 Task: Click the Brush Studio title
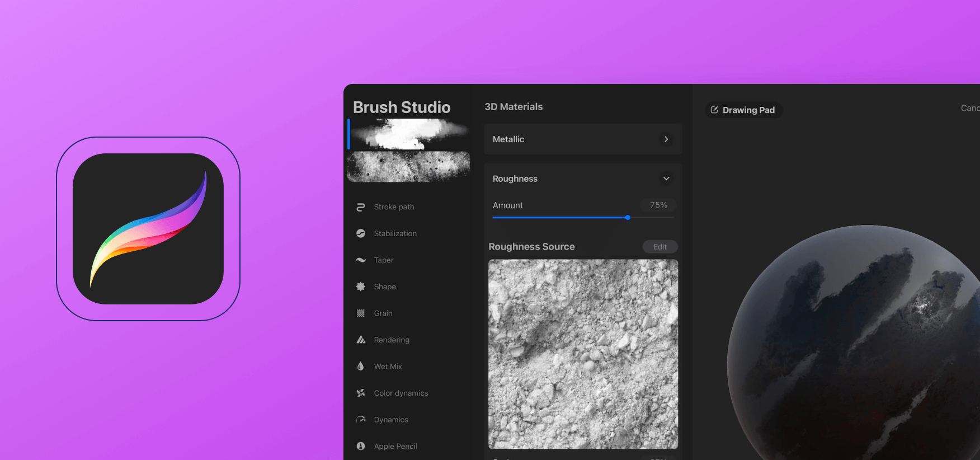(402, 107)
